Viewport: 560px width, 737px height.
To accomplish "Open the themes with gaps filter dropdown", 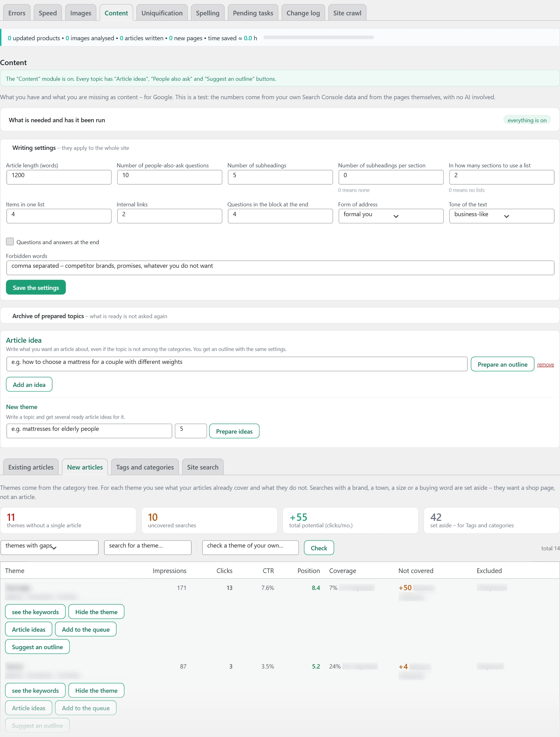I will (x=49, y=547).
